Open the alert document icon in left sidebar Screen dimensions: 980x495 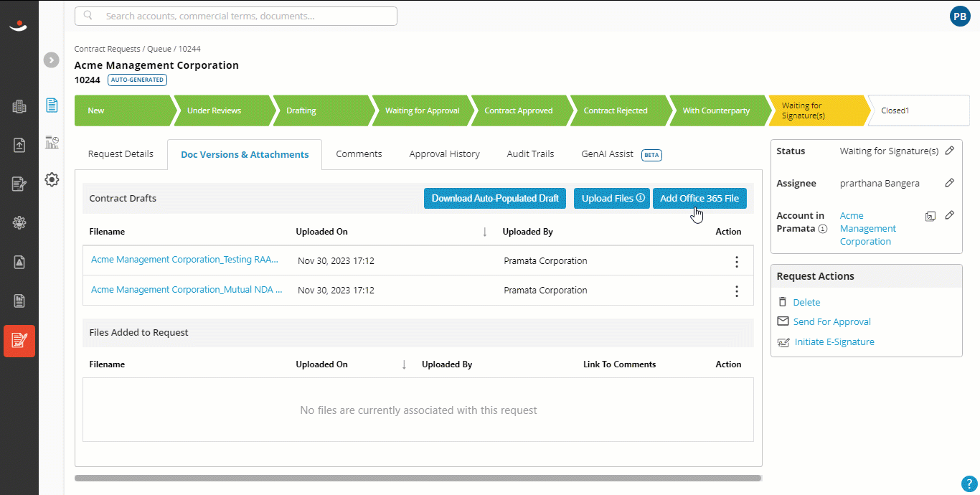click(x=19, y=262)
